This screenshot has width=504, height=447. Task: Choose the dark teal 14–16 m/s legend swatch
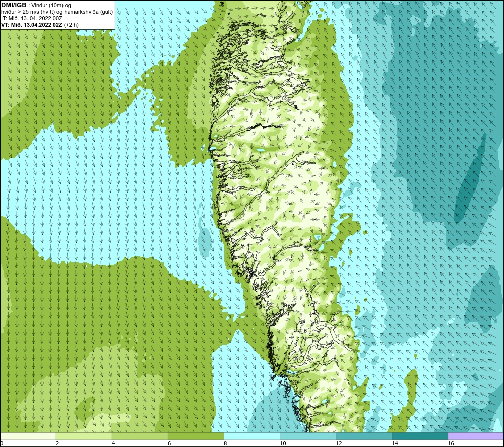click(420, 436)
